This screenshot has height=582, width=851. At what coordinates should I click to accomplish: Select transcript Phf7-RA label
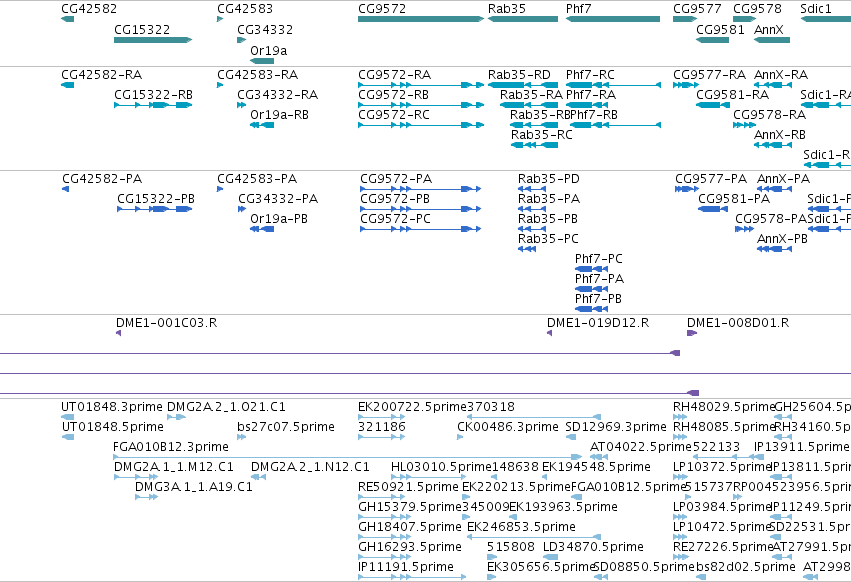click(x=591, y=95)
